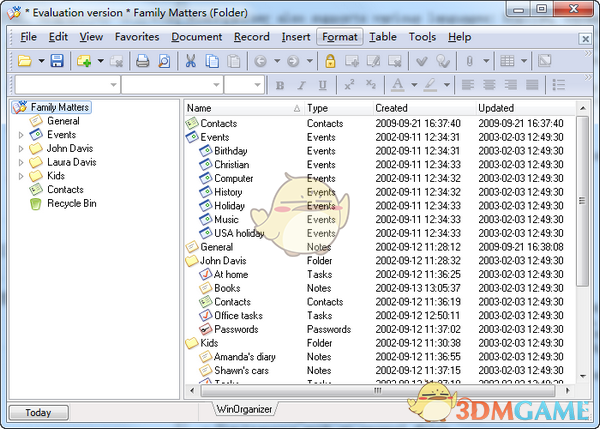This screenshot has height=429, width=600.
Task: Click the highlight color marker swatch
Action: pos(430,85)
